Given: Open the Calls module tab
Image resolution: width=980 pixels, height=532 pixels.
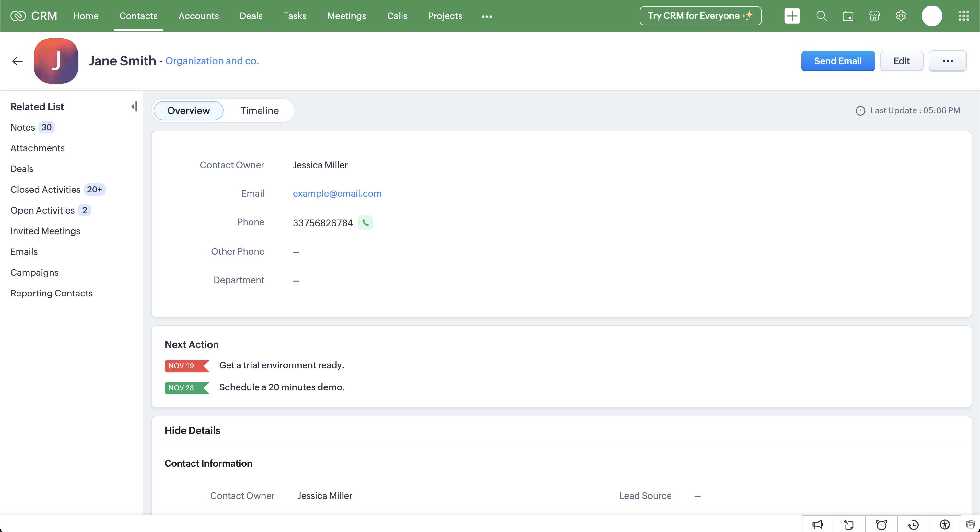Looking at the screenshot, I should click(x=397, y=16).
